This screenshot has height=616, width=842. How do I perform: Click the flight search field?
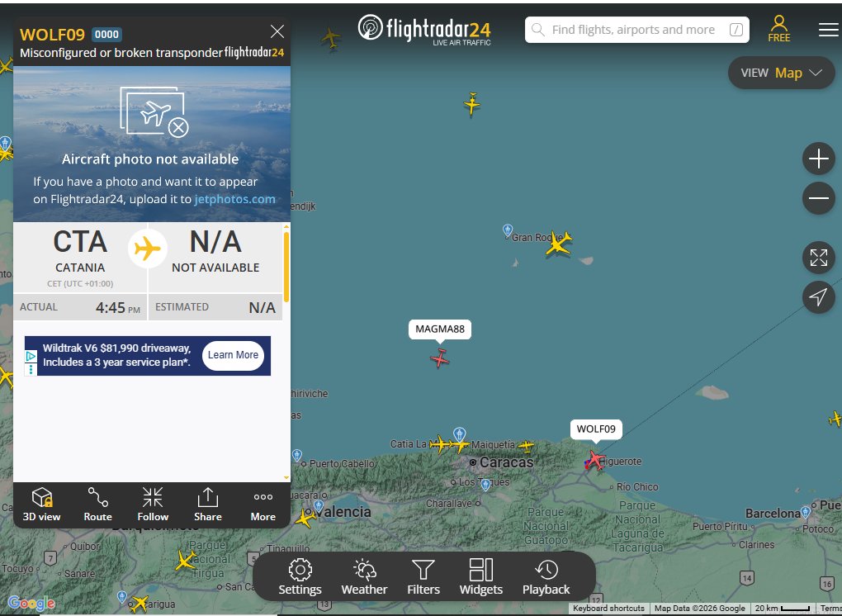coord(637,30)
